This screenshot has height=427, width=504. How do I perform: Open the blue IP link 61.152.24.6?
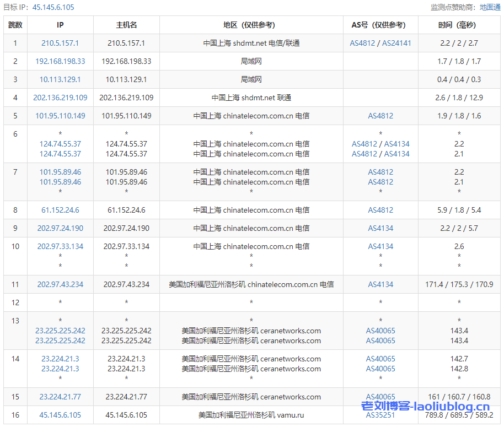[x=60, y=210]
